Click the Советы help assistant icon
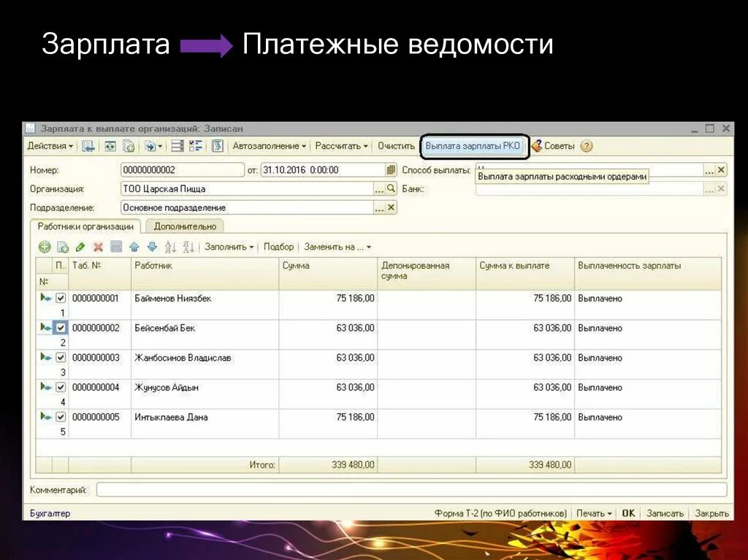 tap(537, 146)
